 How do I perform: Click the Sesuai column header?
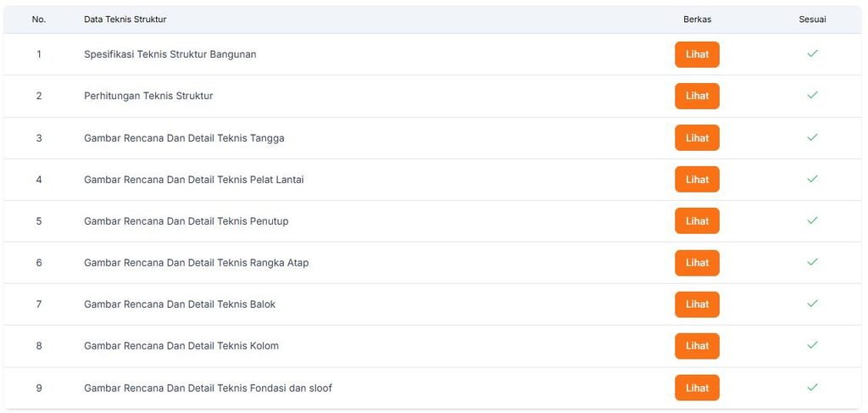pyautogui.click(x=812, y=20)
